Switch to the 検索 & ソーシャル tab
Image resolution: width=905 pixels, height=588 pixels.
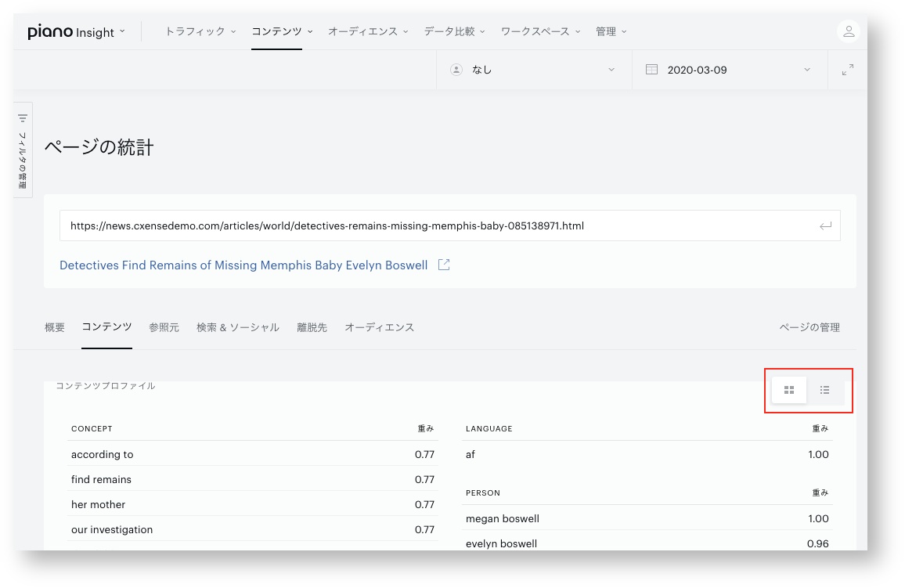238,327
